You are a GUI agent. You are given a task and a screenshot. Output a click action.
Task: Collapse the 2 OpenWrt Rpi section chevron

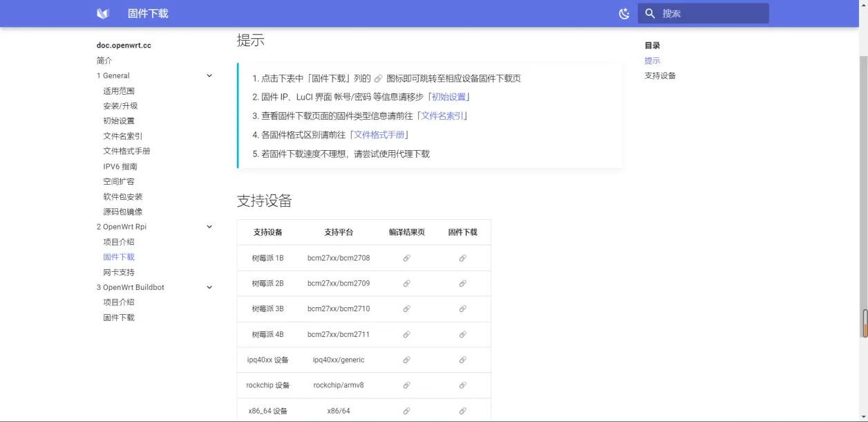(x=209, y=227)
